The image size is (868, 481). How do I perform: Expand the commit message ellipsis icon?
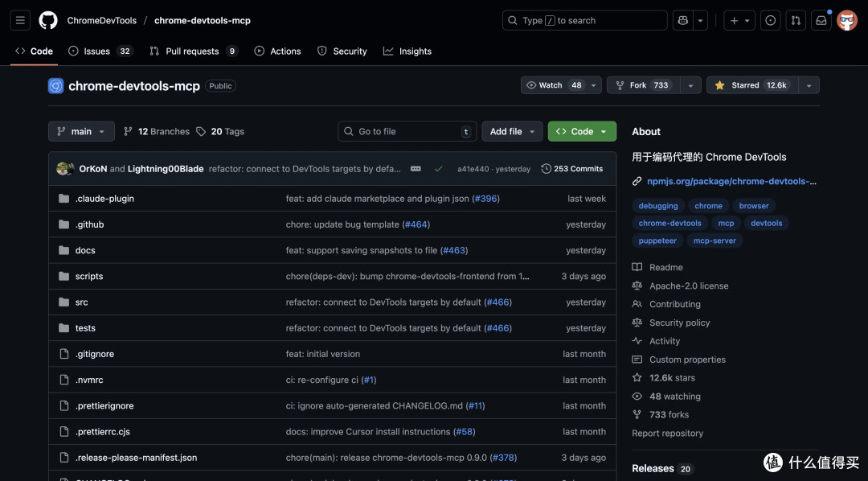tap(416, 168)
